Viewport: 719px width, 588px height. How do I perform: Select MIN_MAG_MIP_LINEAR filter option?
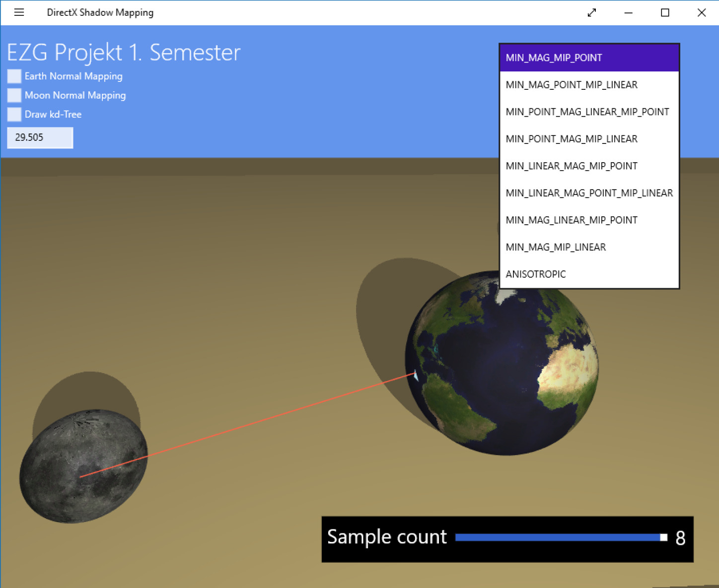click(x=589, y=247)
